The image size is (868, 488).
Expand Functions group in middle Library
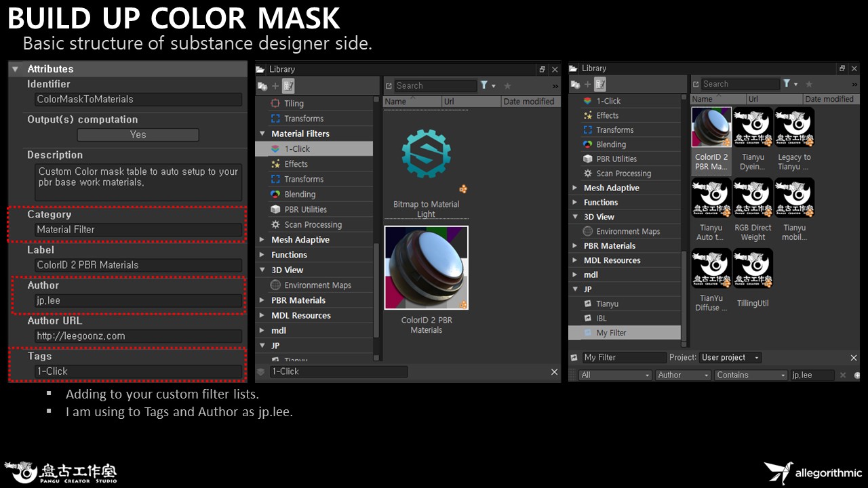click(262, 256)
